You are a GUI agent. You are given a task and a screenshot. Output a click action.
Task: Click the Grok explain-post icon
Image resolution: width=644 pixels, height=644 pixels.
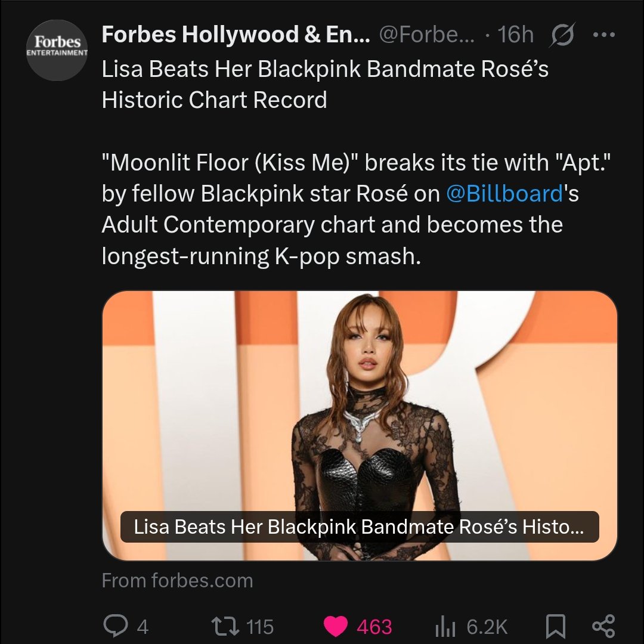(562, 33)
